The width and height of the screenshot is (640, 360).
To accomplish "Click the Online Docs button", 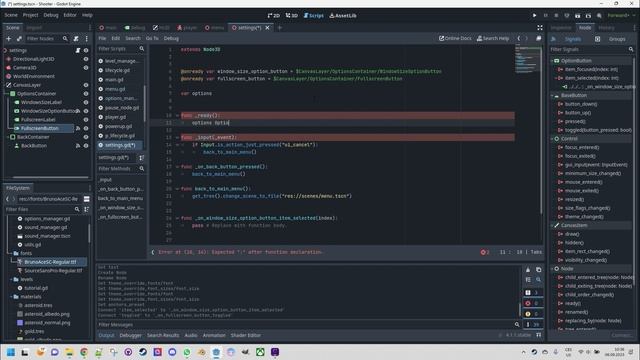I will (455, 38).
